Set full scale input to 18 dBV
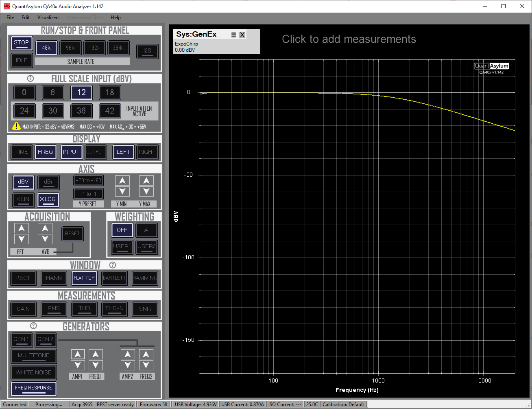The image size is (532, 409). (x=110, y=92)
